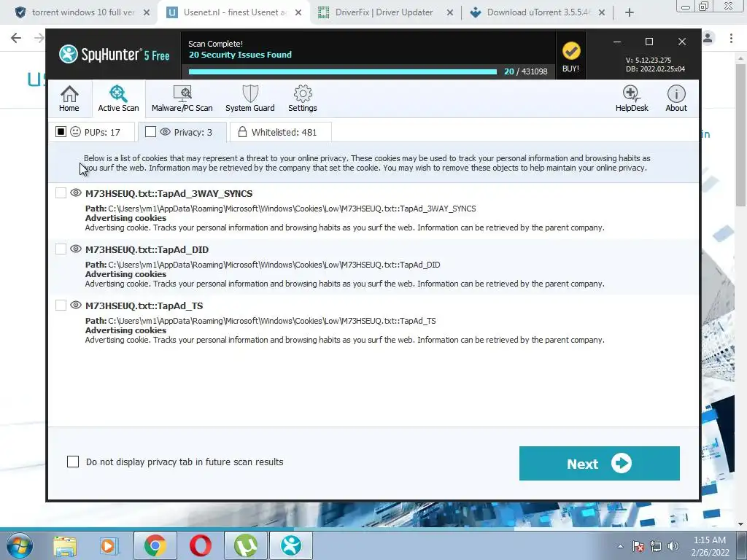Show hidden tray icons arrow
Screen dimensions: 747x560
[x=620, y=547]
